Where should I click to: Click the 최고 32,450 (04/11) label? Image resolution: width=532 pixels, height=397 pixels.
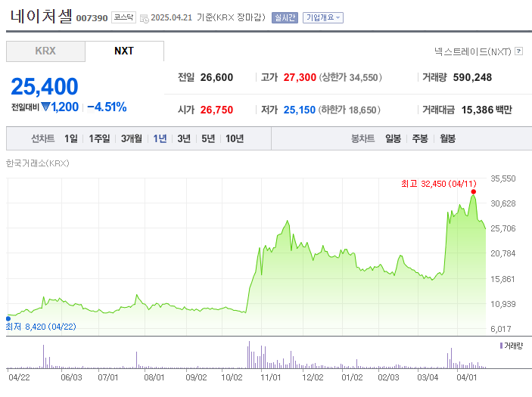tap(439, 184)
